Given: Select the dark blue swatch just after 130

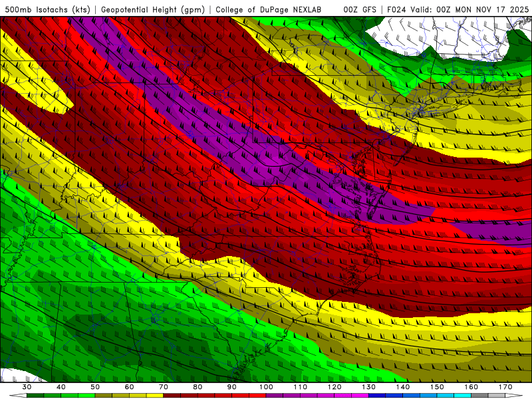Looking at the screenshot, I should [377, 395].
